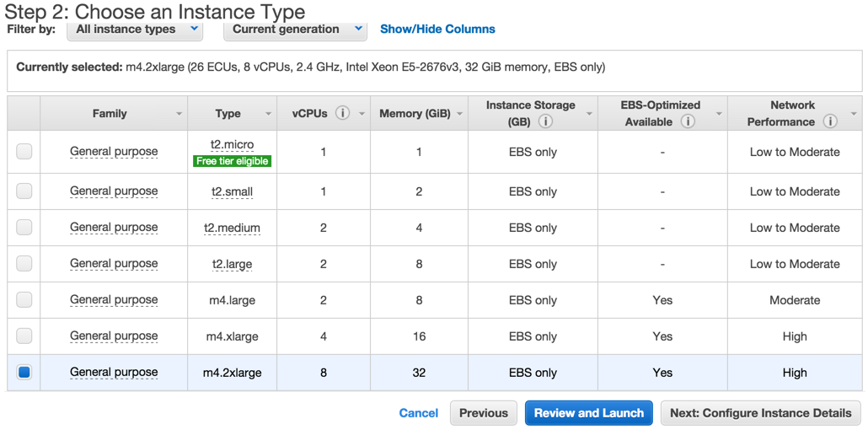The image size is (868, 430).
Task: Click the Cancel link
Action: [x=418, y=413]
